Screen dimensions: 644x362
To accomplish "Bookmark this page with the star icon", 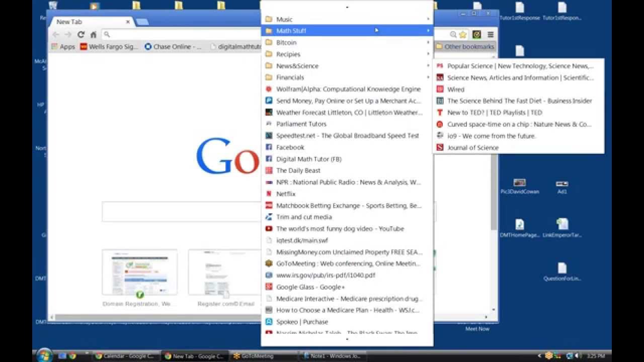I will (463, 35).
